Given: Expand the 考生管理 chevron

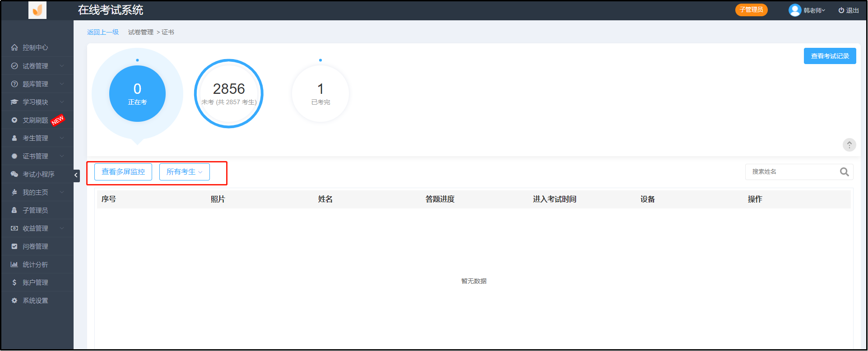Looking at the screenshot, I should [62, 138].
